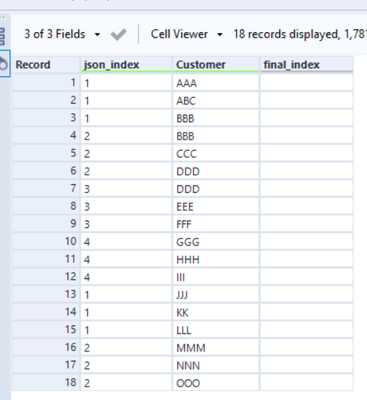The width and height of the screenshot is (367, 400).
Task: Click empty final_index cell for record 1
Action: click(306, 83)
